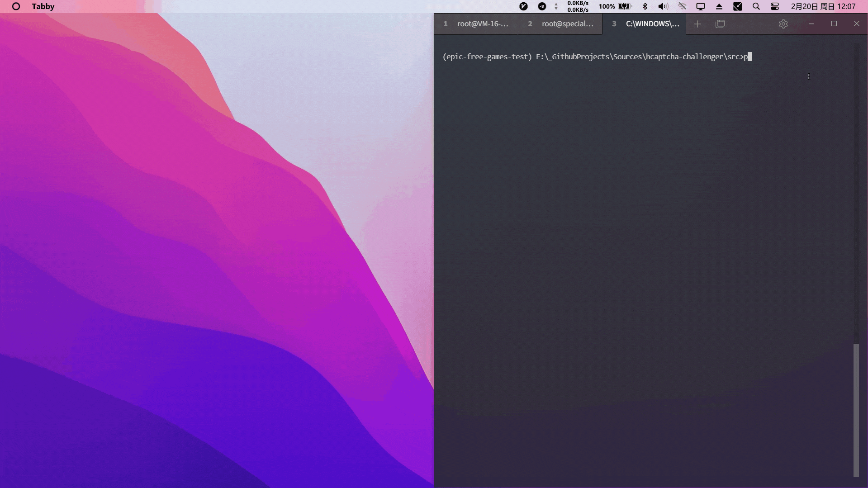Switch to tab 2 root@special
The height and width of the screenshot is (488, 868).
(560, 24)
